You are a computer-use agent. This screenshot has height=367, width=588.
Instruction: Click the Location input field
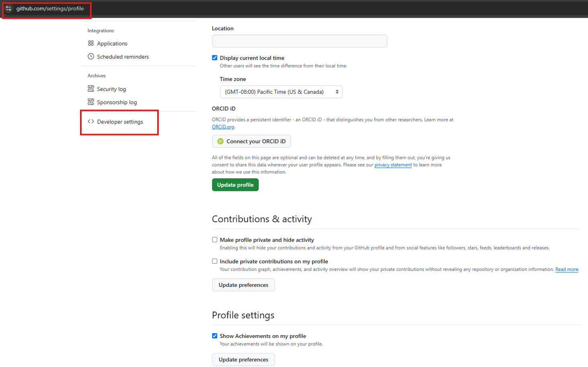[299, 41]
